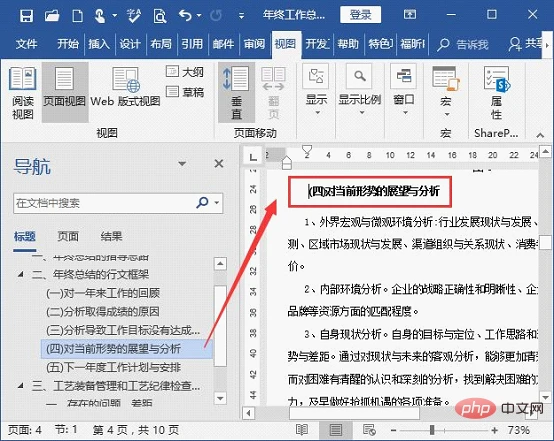554x441 pixels.
Task: Zoom out with the minus button
Action: point(393,430)
